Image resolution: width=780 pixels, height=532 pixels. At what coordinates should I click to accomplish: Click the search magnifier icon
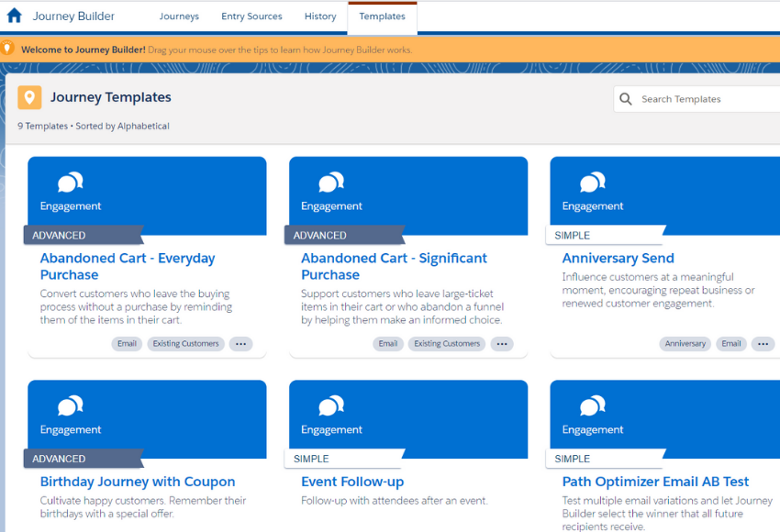click(626, 99)
